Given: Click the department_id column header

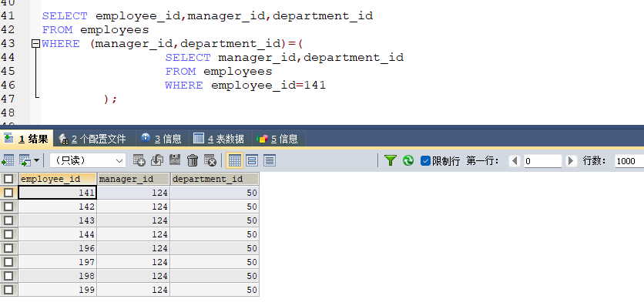Looking at the screenshot, I should coord(214,179).
